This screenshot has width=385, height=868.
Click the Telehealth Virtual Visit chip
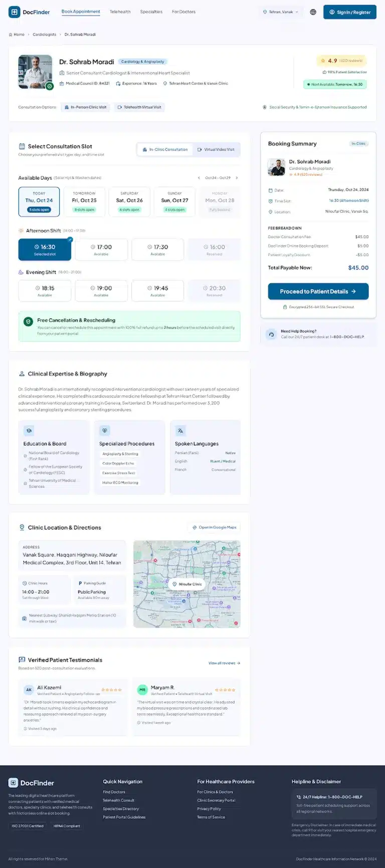[x=139, y=107]
